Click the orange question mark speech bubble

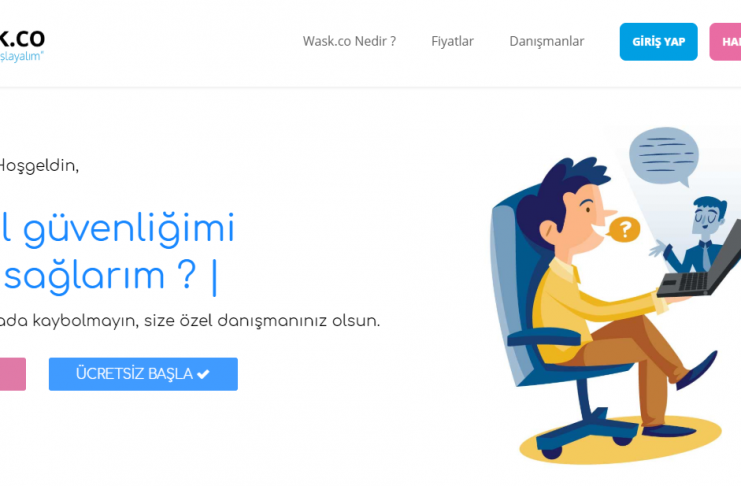click(624, 229)
